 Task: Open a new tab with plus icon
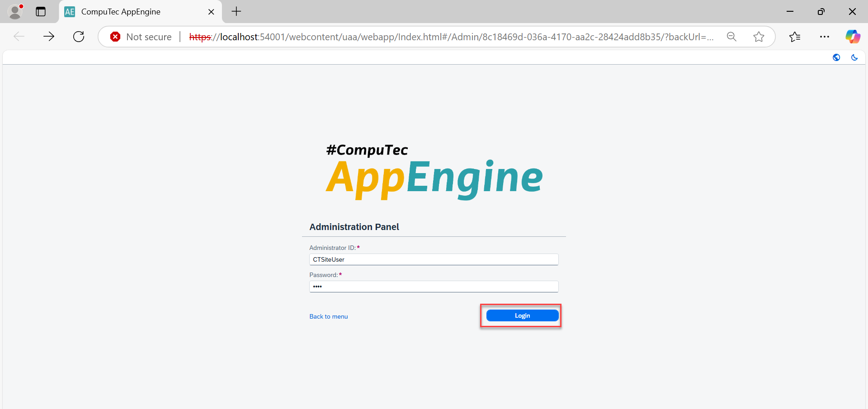click(236, 12)
